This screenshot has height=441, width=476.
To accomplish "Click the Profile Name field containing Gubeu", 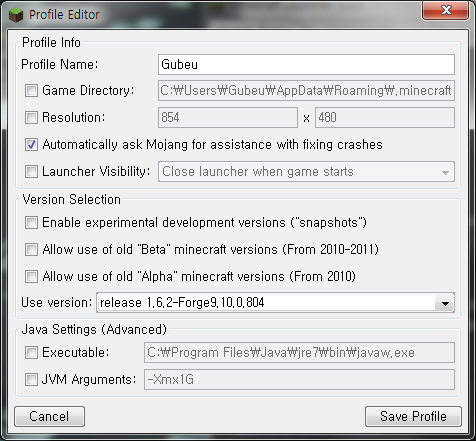I will 306,64.
